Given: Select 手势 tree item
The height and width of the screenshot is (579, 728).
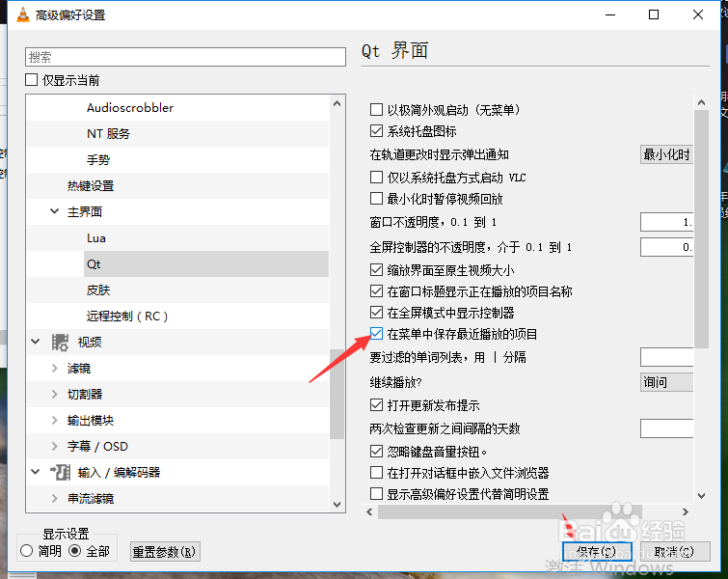Looking at the screenshot, I should click(x=98, y=160).
